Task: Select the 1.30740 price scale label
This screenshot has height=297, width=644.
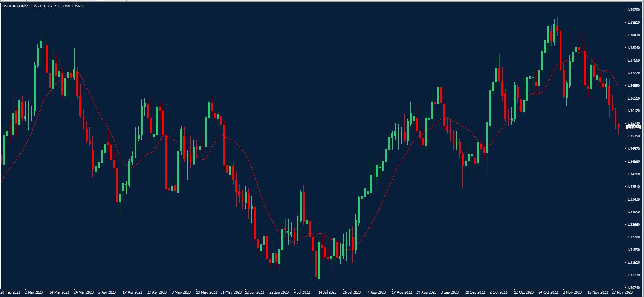Action: pos(633,287)
